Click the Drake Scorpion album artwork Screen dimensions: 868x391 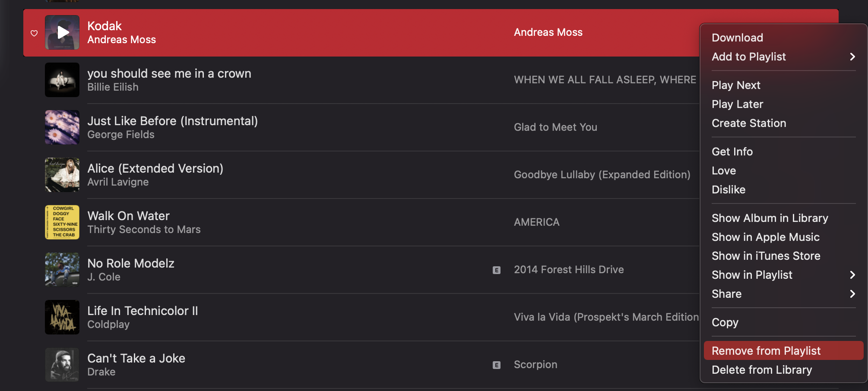(62, 365)
